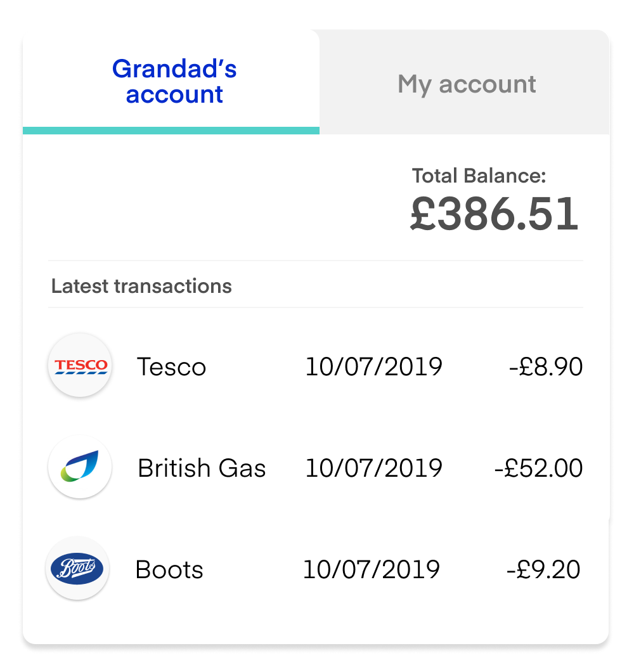Click the Boots logo icon
Viewport: 634px width, 672px height.
pos(78,569)
